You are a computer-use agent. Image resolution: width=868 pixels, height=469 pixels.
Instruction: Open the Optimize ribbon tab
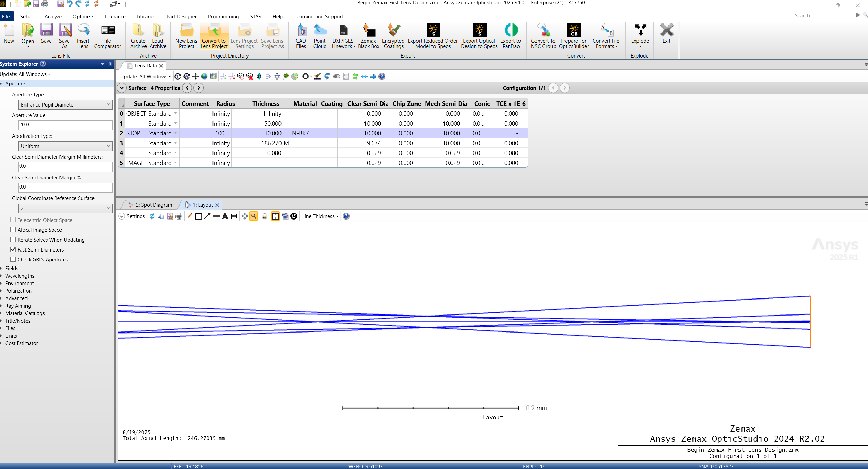pos(83,16)
